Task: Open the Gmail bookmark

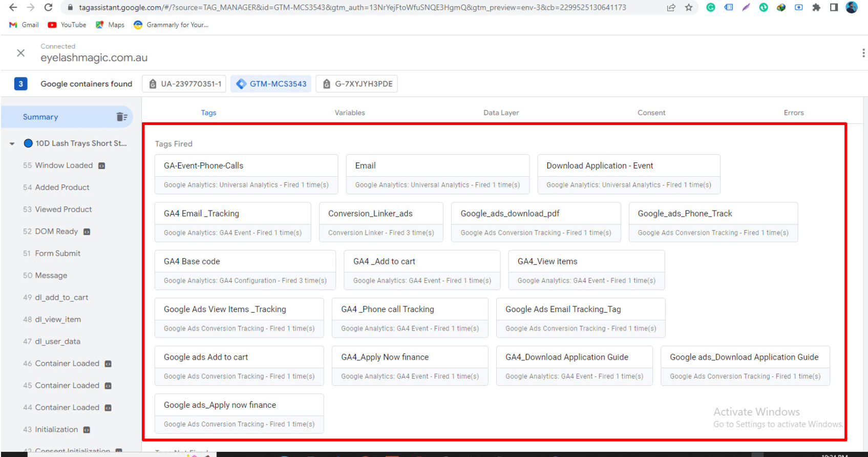Action: click(x=24, y=25)
